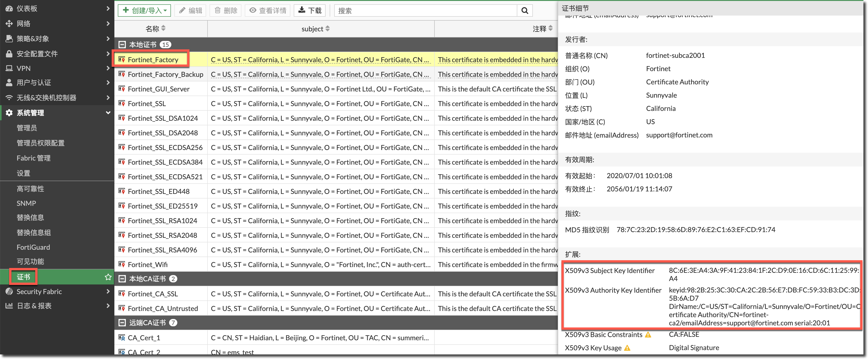Click the favorite star next to 证书
The height and width of the screenshot is (359, 868).
[108, 277]
